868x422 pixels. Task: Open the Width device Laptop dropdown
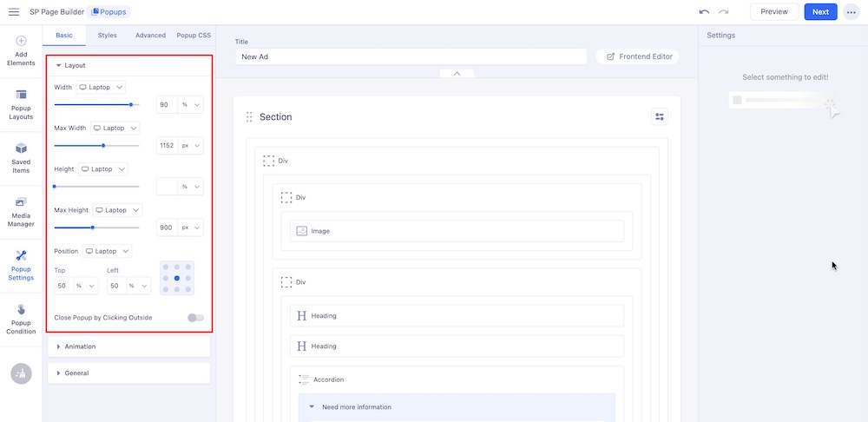[x=102, y=87]
